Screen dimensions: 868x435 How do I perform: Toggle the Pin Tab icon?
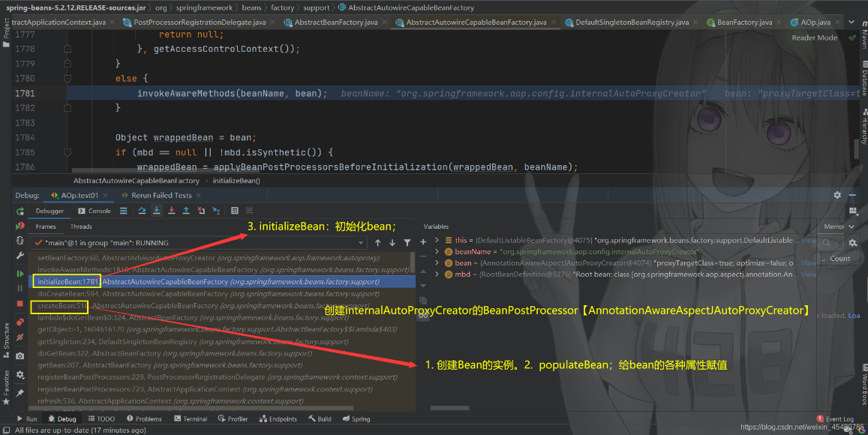[20, 393]
